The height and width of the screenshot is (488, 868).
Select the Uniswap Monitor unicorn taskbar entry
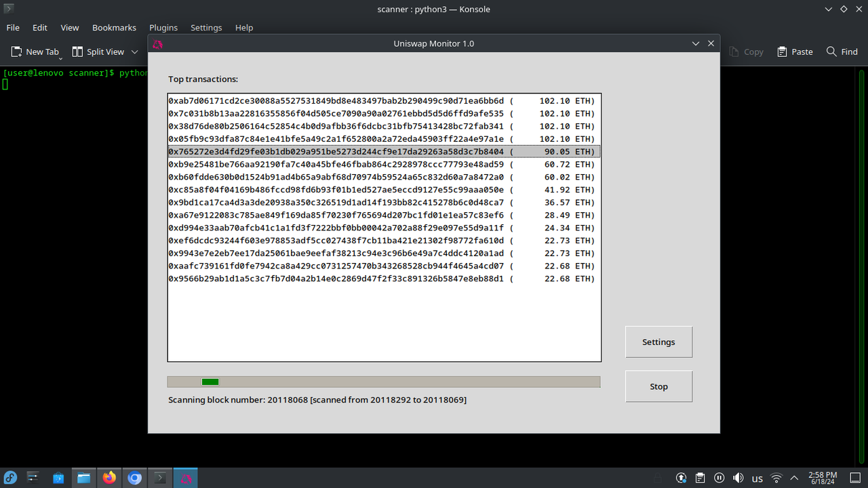(185, 478)
